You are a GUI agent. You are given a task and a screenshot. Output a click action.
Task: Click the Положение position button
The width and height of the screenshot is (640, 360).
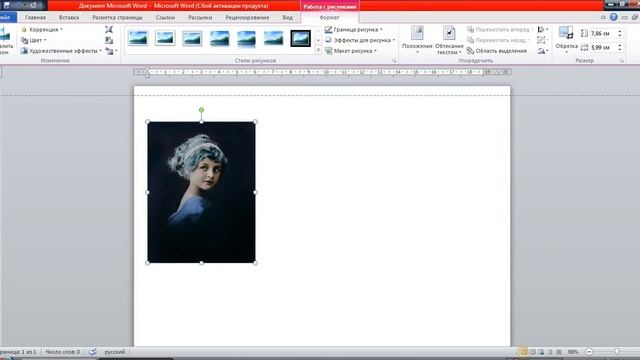point(417,40)
